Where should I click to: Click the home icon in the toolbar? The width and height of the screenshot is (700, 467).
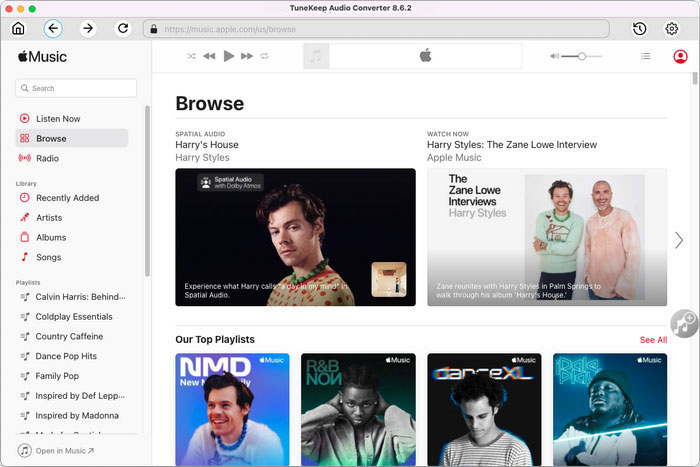(x=18, y=29)
